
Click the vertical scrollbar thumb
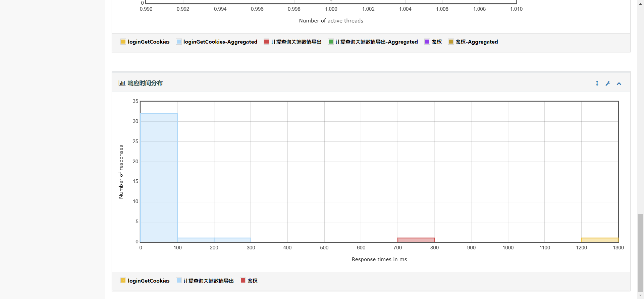click(x=641, y=253)
